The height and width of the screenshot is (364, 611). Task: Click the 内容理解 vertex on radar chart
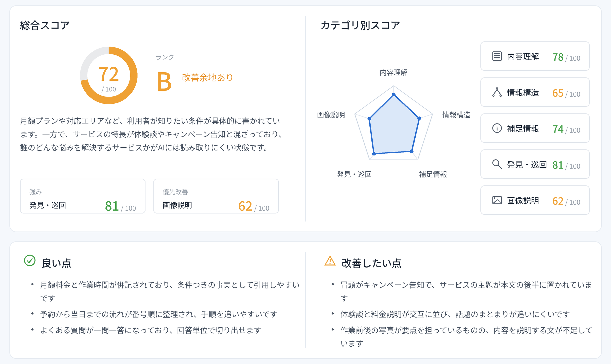click(394, 95)
